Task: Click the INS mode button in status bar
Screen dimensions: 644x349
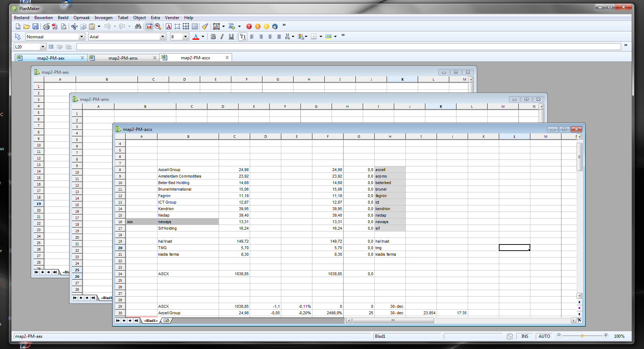Action: pos(525,336)
